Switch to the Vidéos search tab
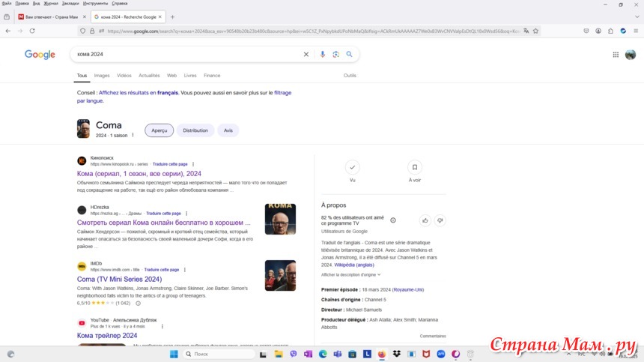The height and width of the screenshot is (362, 644). (x=124, y=76)
